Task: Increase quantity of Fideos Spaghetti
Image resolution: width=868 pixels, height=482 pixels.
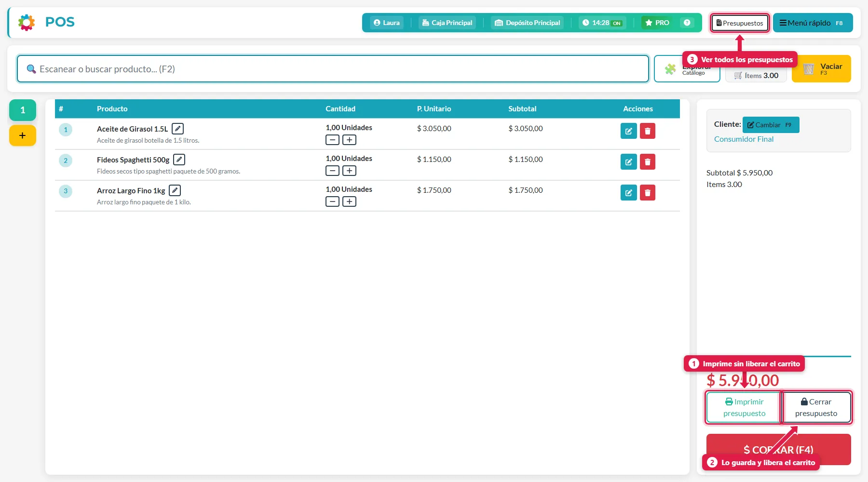Action: (349, 171)
